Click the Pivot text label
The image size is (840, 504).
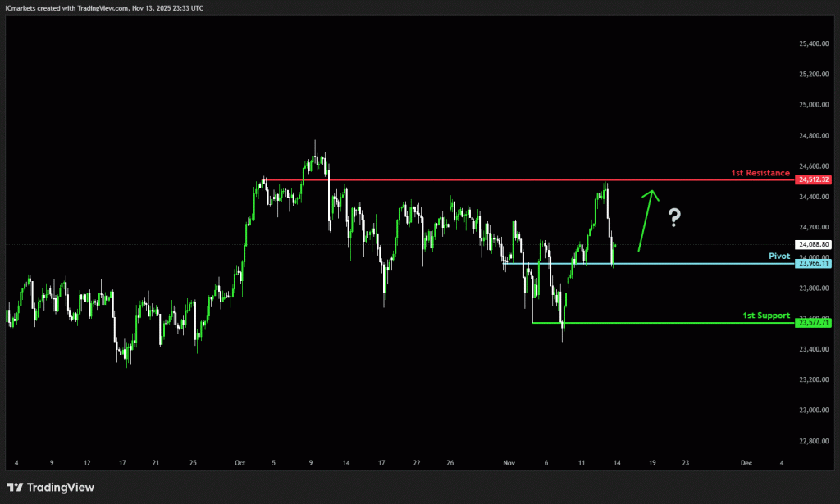coord(779,256)
